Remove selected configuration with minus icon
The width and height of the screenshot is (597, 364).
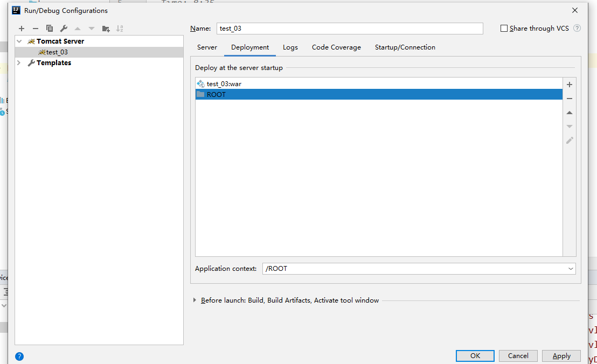[x=36, y=29]
